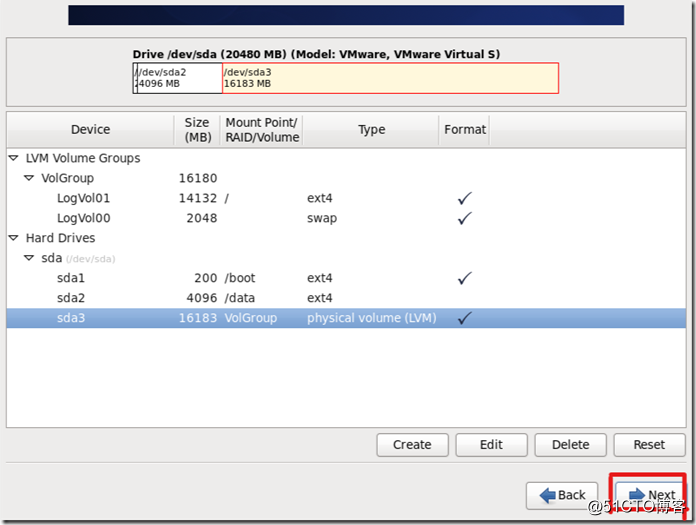Collapse the LVM Volume Groups tree
The width and height of the screenshot is (696, 525).
point(14,158)
